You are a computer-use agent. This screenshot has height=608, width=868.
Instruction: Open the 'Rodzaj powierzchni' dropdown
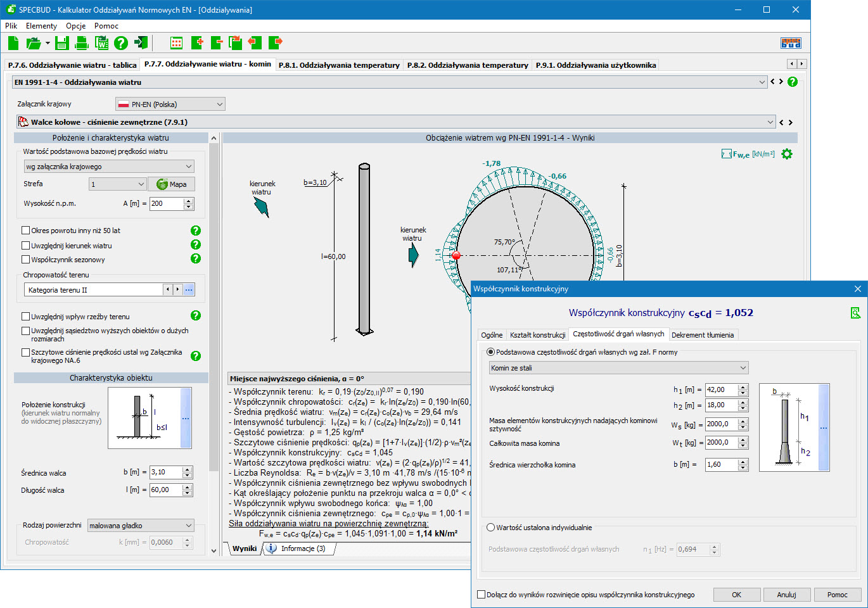click(141, 526)
